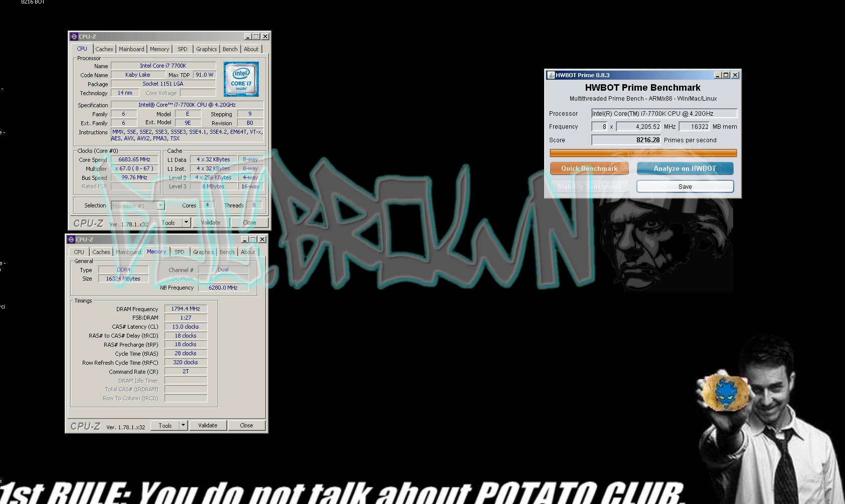
Task: Open Graphics tab in top CPU-Z window
Action: click(x=207, y=49)
